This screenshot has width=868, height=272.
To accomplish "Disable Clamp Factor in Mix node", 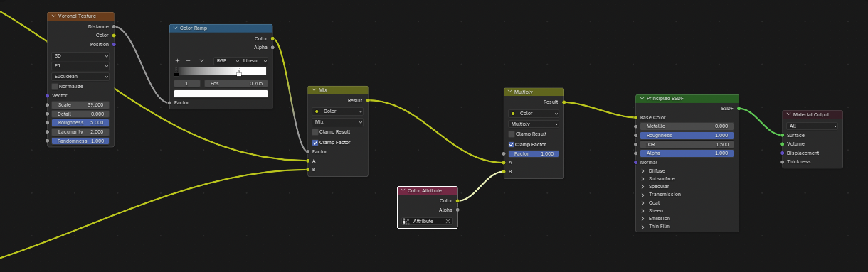I will coord(315,143).
